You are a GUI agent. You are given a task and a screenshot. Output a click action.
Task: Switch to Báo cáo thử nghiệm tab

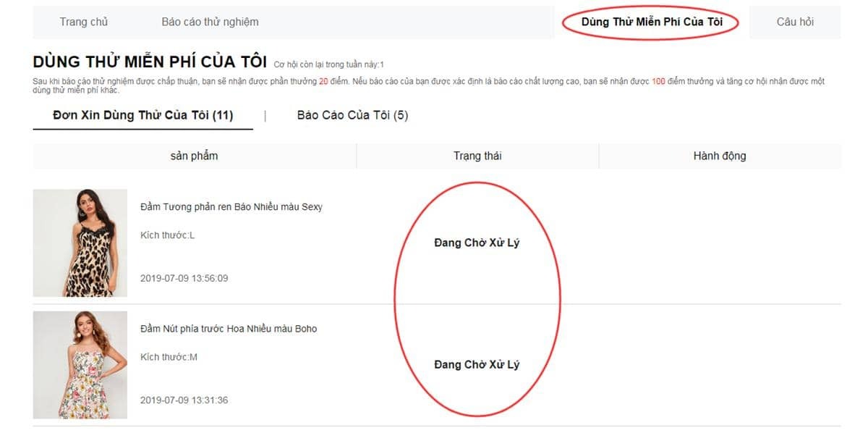click(x=210, y=22)
